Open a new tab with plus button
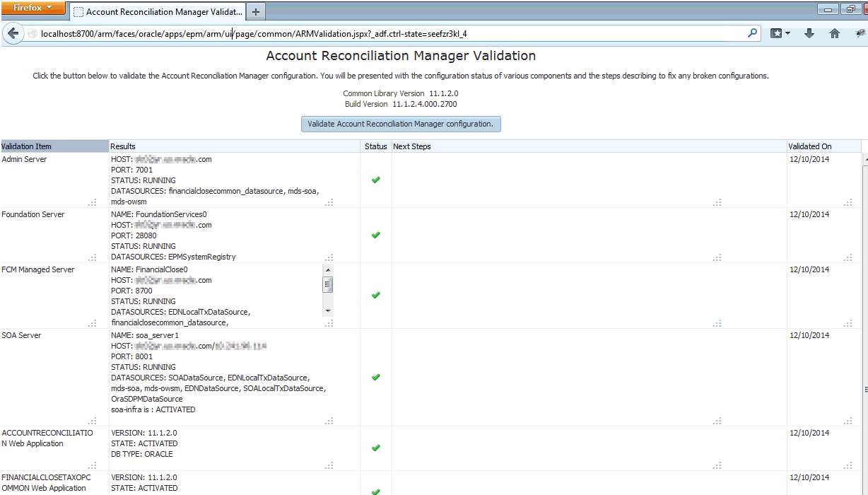The image size is (868, 495). point(256,11)
